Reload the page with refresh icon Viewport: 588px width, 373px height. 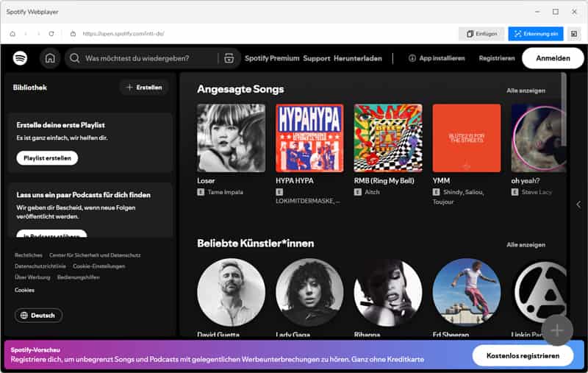pos(51,33)
